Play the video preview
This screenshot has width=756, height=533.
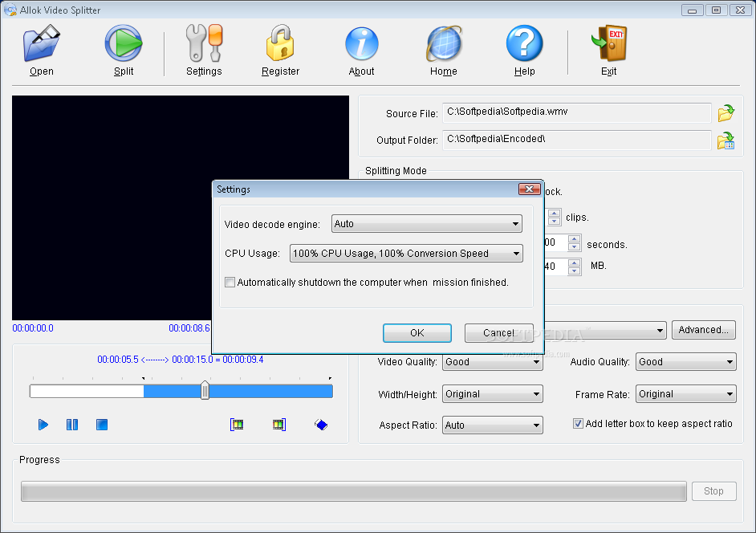point(43,425)
